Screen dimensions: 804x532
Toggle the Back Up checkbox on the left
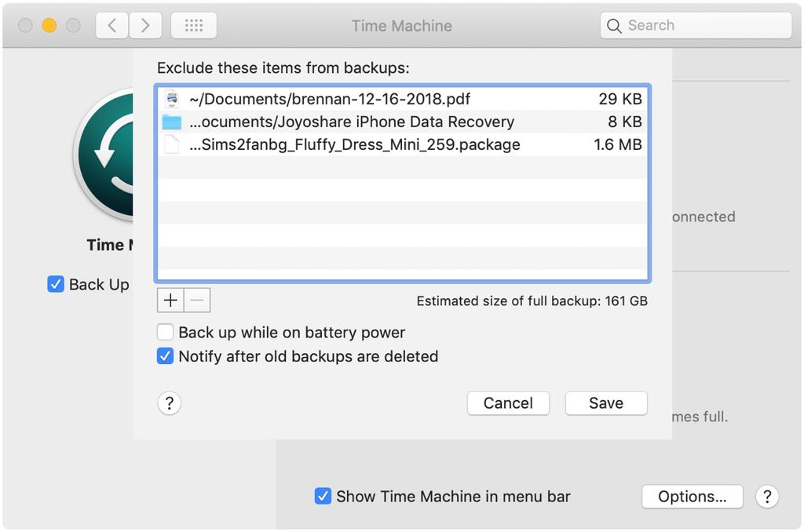pyautogui.click(x=55, y=284)
